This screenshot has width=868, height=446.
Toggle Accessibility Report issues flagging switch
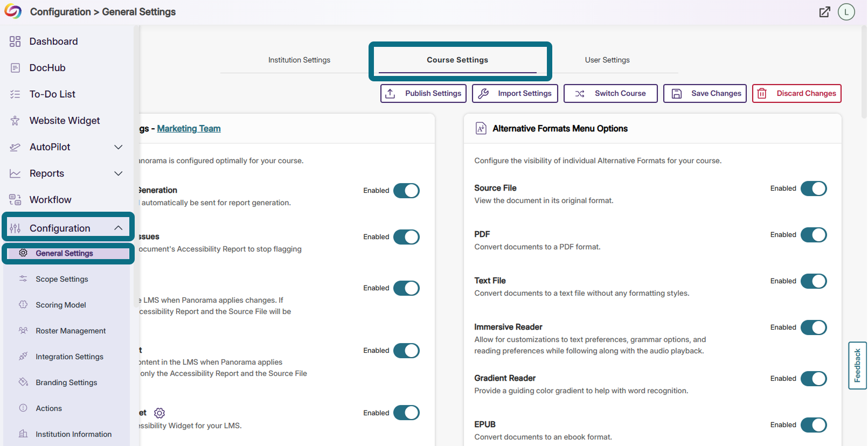pos(406,237)
